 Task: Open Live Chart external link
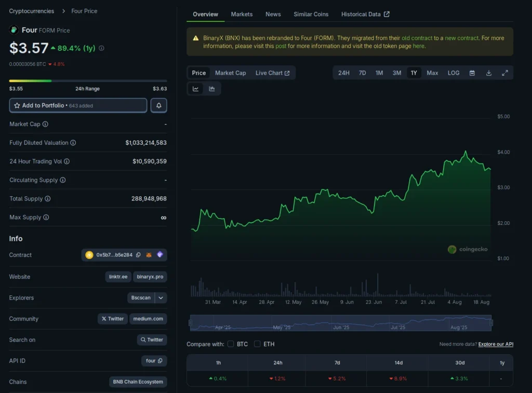pyautogui.click(x=272, y=73)
